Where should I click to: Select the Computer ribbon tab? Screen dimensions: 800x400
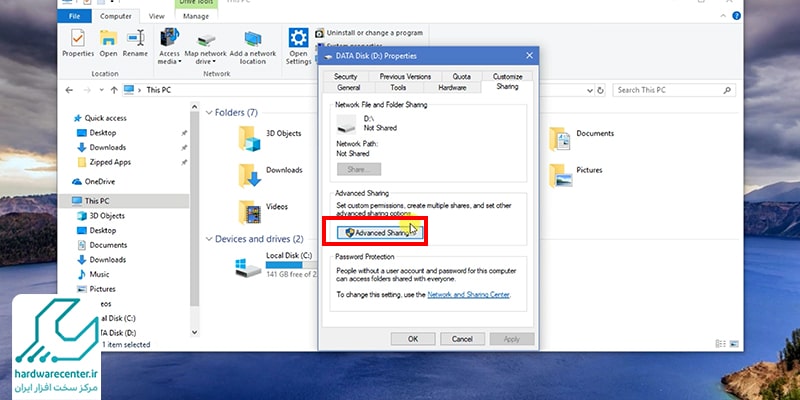(x=116, y=16)
